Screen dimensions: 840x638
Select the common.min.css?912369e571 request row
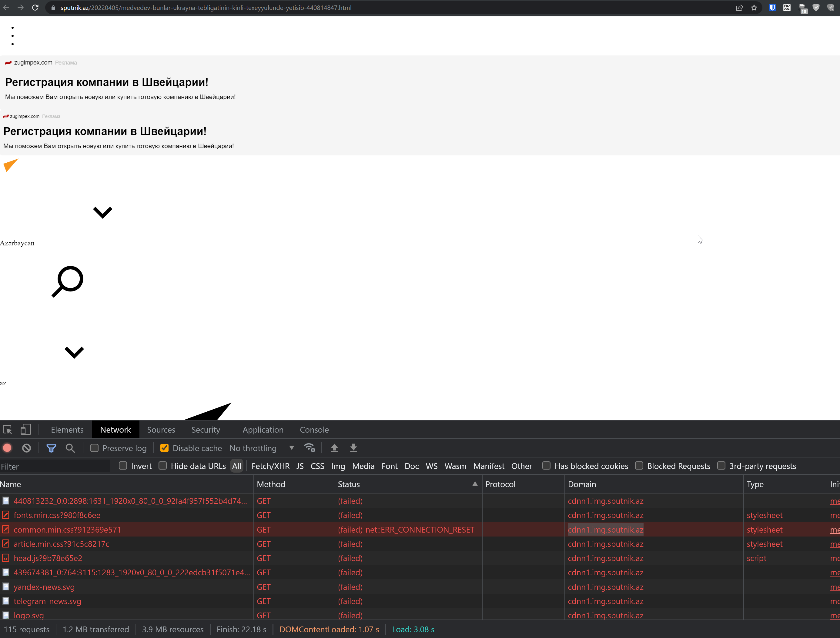[x=420, y=529]
